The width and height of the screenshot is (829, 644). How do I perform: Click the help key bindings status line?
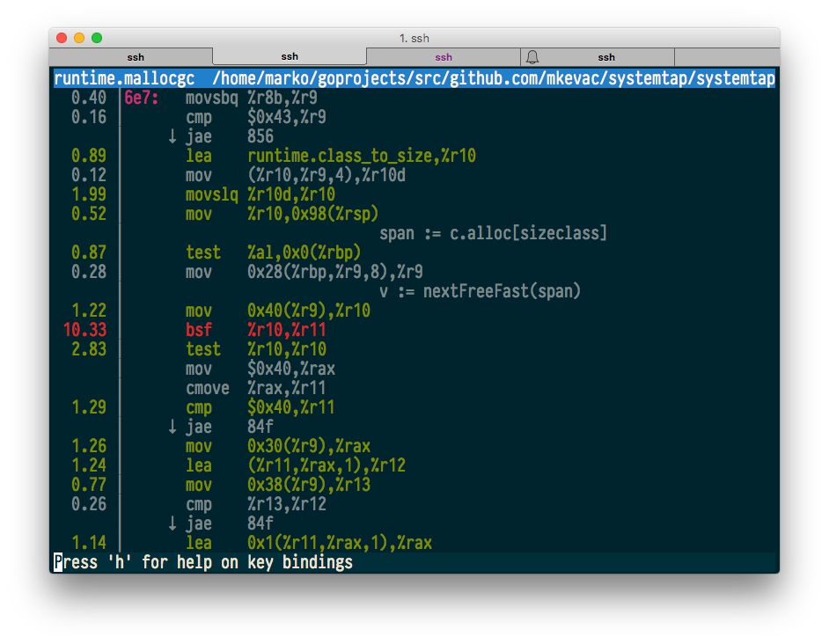[x=203, y=562]
